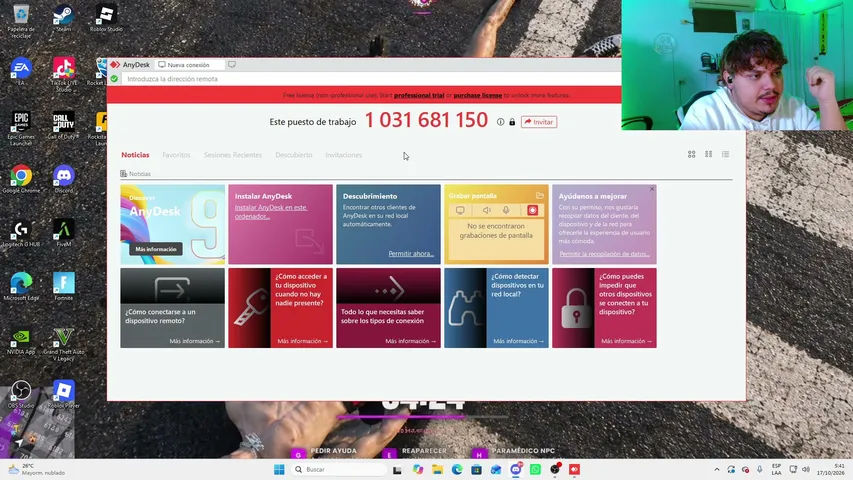Click Instalar AnyDesk en este ordenador link

271,212
